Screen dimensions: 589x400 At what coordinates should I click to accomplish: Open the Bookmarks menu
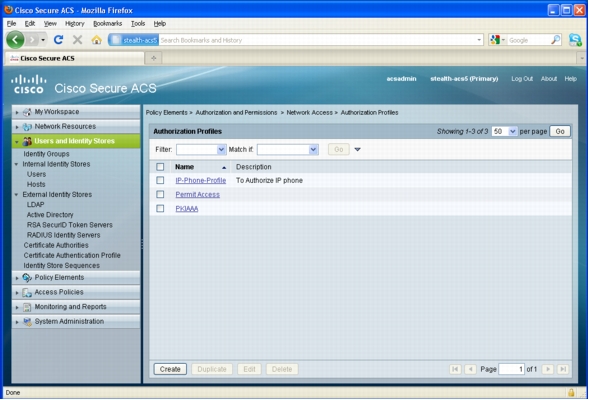tap(107, 23)
